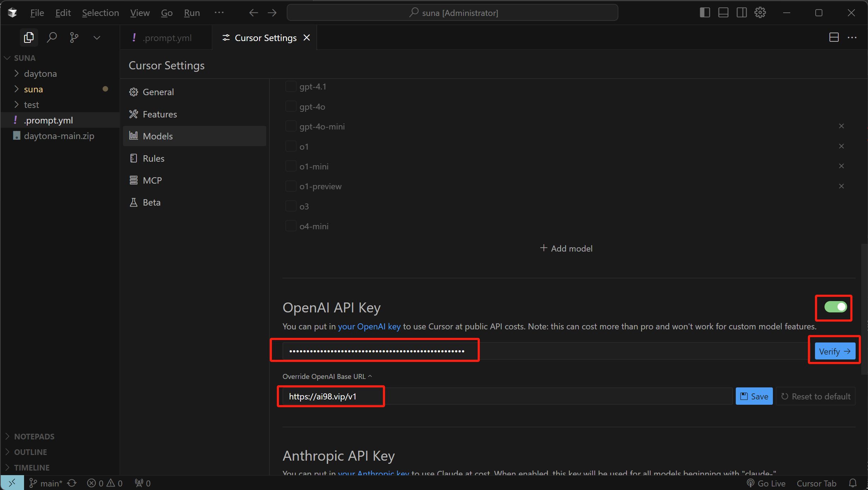The height and width of the screenshot is (490, 868).
Task: Enable the o1-mini model checkbox
Action: click(x=291, y=166)
